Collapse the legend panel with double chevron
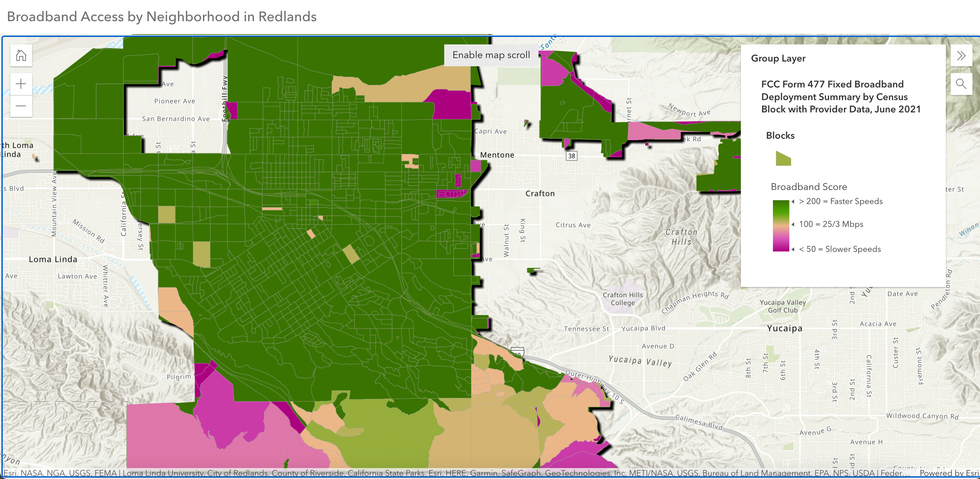980x479 pixels. [x=961, y=56]
